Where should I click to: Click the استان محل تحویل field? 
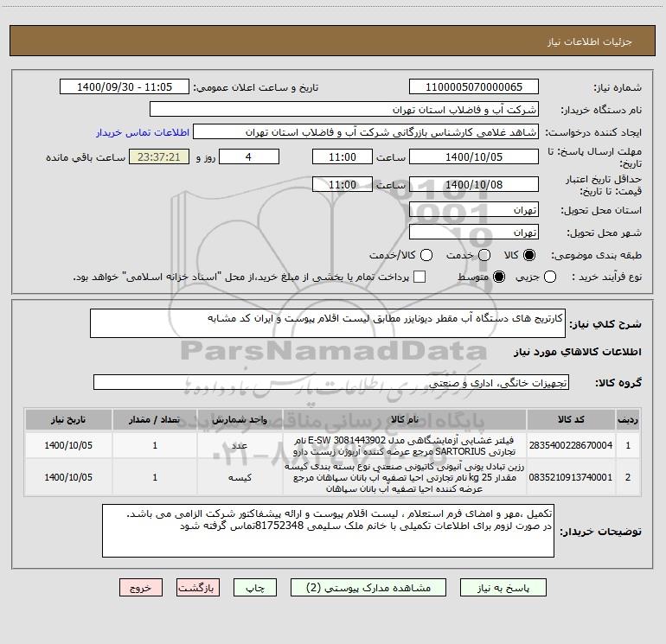click(474, 209)
